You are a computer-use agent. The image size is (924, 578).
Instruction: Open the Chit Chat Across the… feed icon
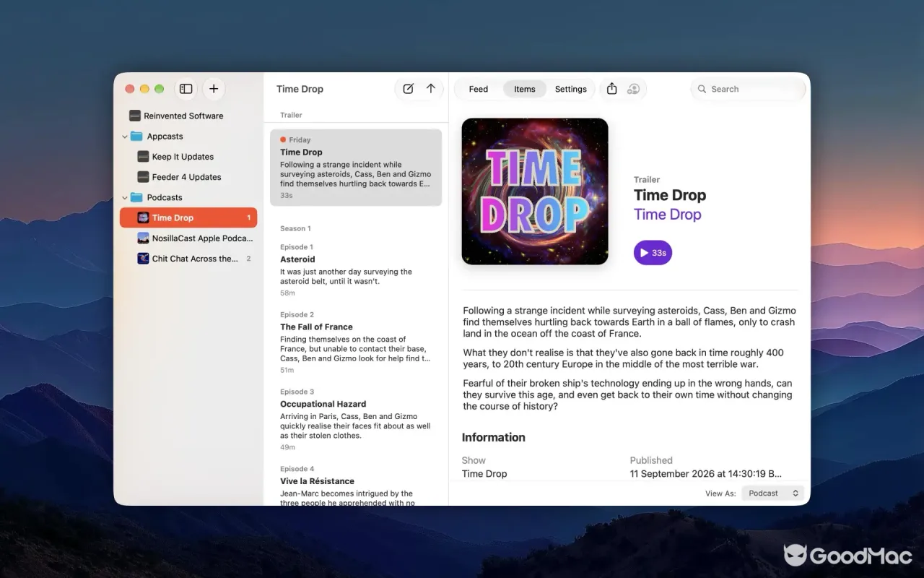pyautogui.click(x=143, y=259)
